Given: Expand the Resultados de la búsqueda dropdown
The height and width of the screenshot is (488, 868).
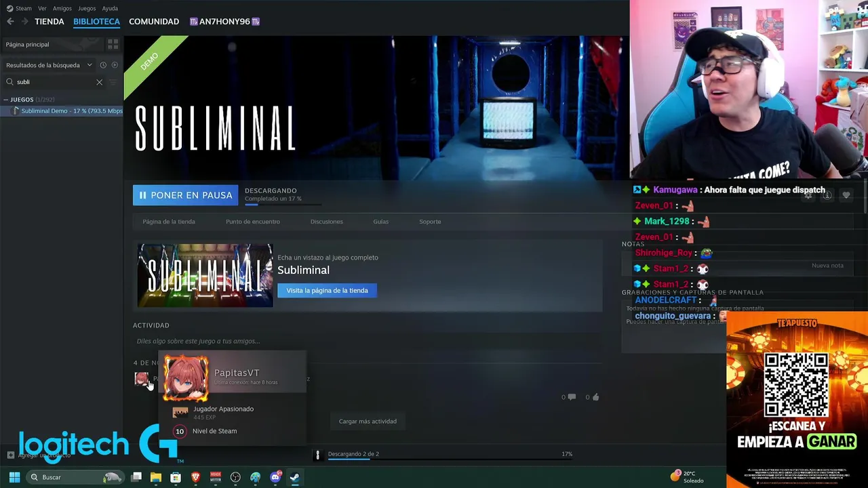Looking at the screenshot, I should 49,65.
